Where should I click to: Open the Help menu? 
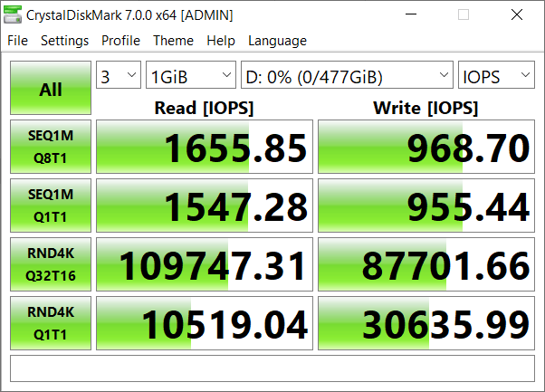click(221, 41)
